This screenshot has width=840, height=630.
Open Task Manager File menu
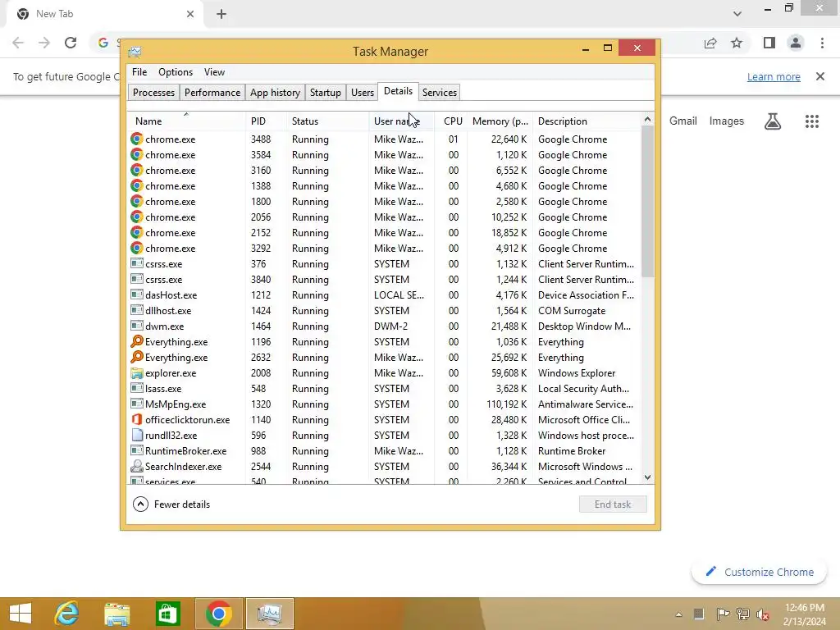tap(139, 72)
